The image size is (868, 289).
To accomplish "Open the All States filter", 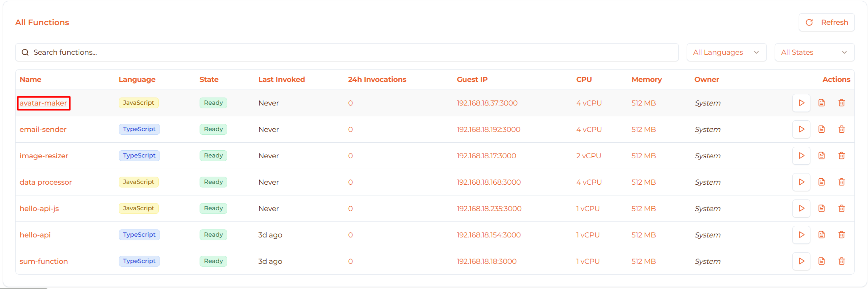I will [x=814, y=52].
